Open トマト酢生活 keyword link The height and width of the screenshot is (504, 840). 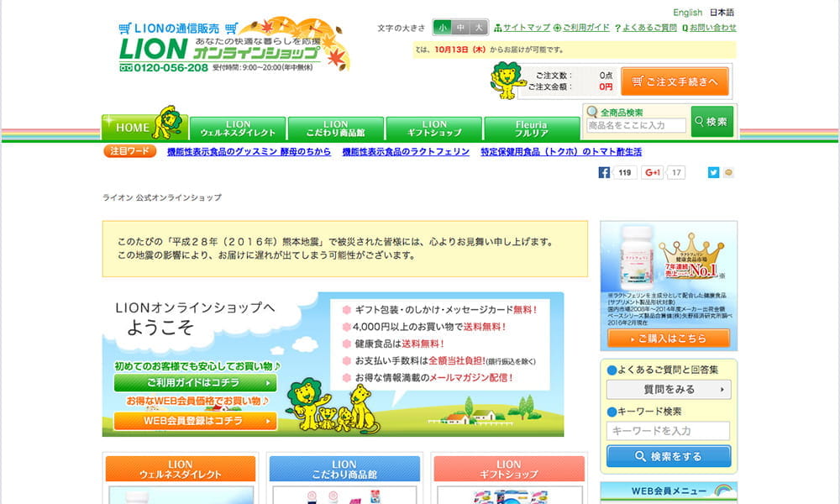pos(561,151)
